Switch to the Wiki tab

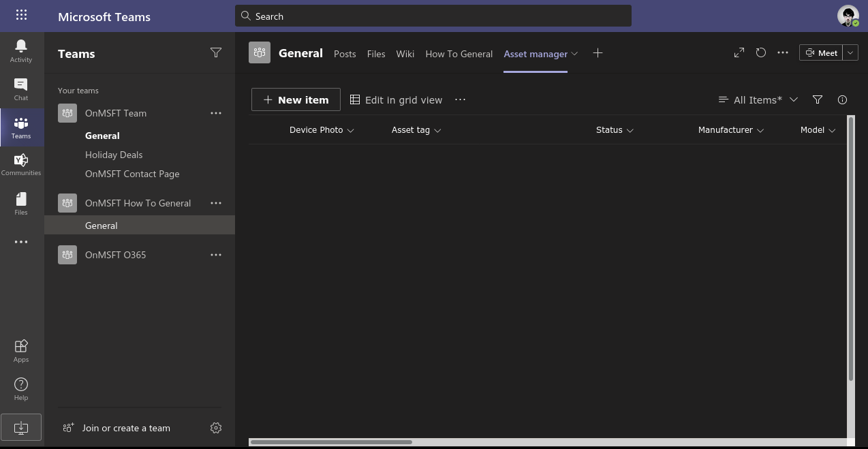(x=405, y=54)
